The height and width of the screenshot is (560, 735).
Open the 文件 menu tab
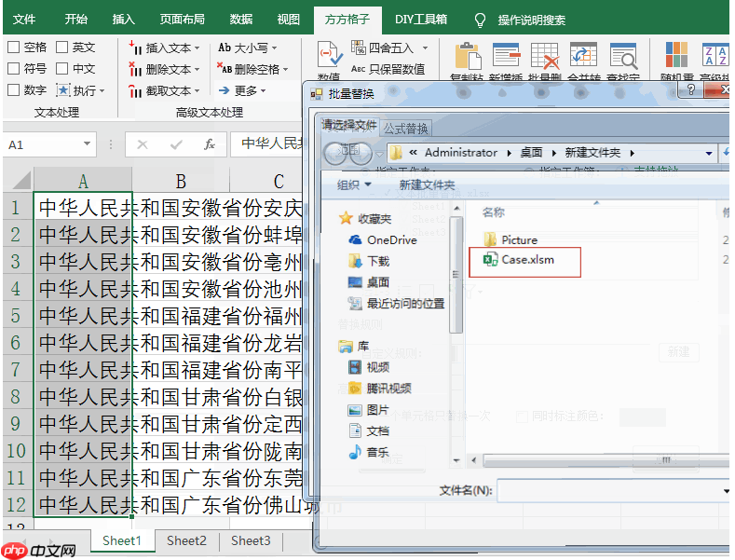coord(24,20)
